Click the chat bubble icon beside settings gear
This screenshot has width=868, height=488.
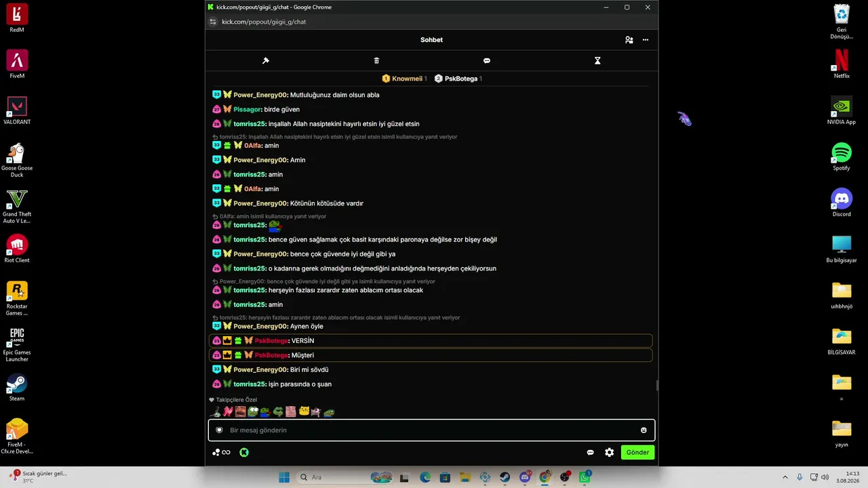click(x=590, y=452)
